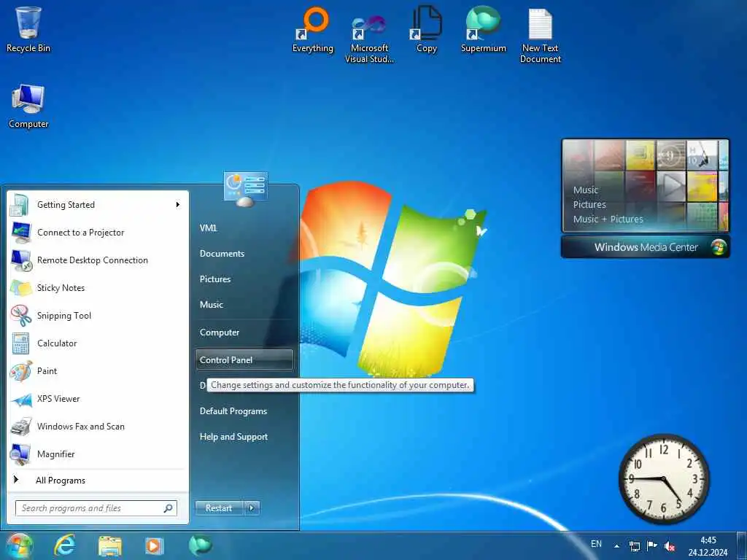Click the Getting Started icon in Start menu

(x=20, y=205)
